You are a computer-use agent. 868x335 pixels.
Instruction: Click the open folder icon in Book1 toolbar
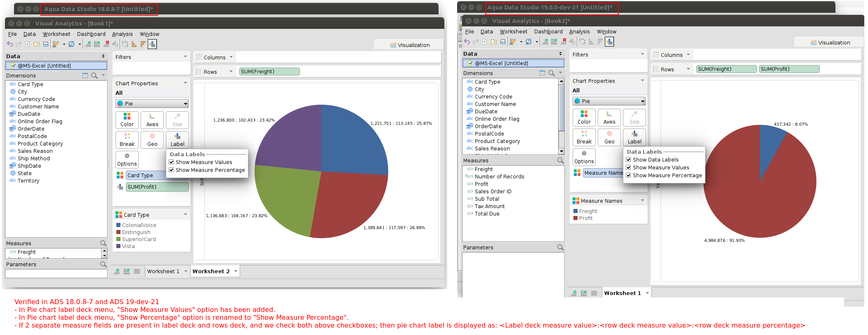(37, 44)
